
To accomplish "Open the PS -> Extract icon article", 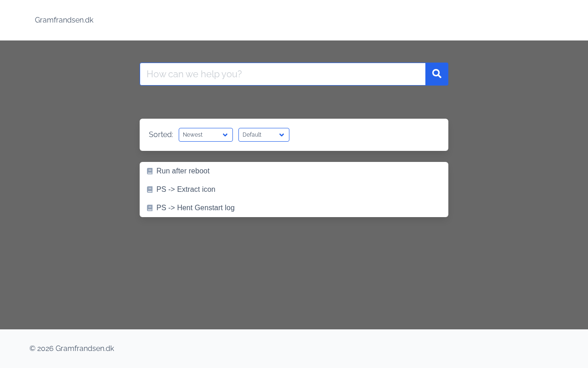I will click(186, 190).
